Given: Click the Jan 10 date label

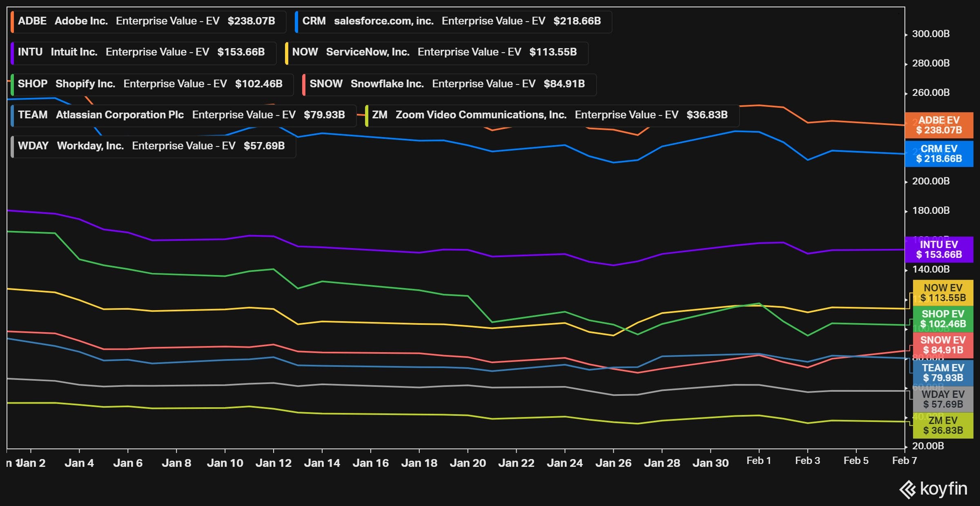Looking at the screenshot, I should coord(225,463).
